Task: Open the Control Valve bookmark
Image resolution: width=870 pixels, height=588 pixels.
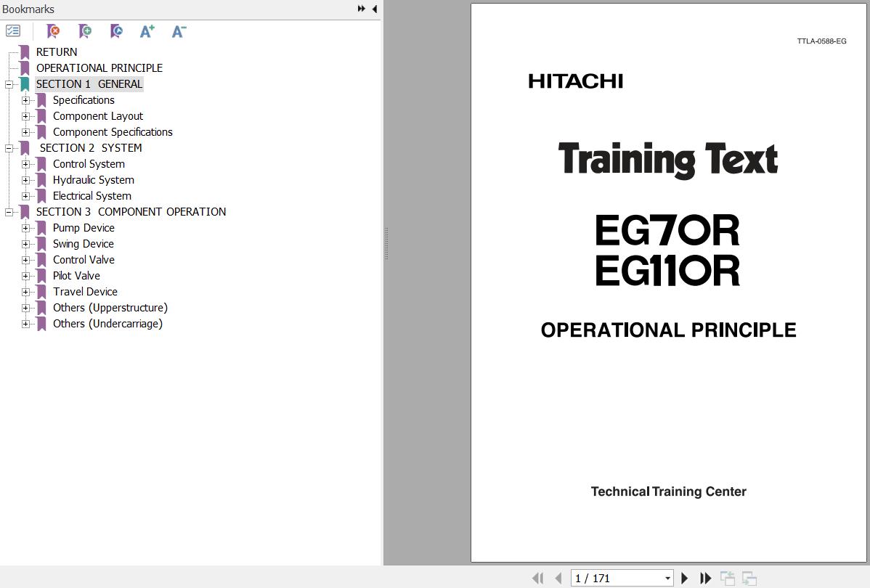Action: [x=84, y=260]
